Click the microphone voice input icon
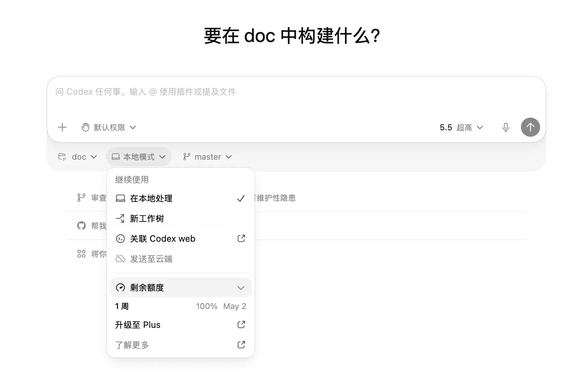588x374 pixels. (506, 128)
